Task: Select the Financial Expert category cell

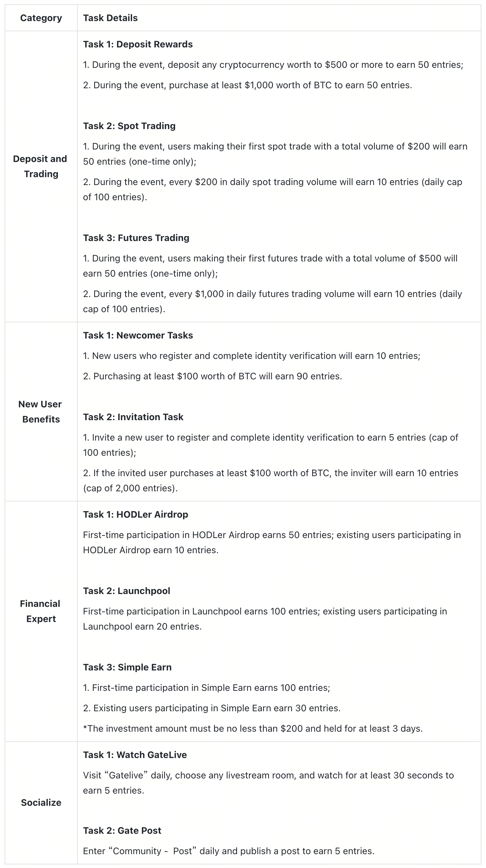Action: tap(41, 611)
